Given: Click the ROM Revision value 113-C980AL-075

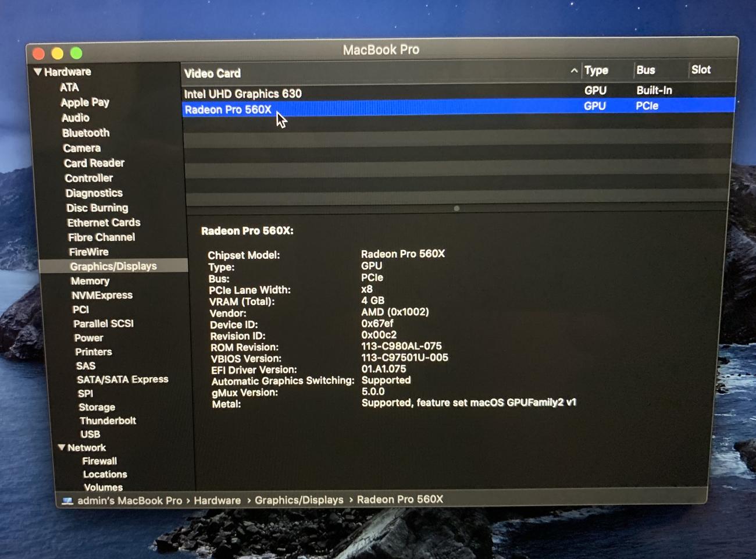Looking at the screenshot, I should pyautogui.click(x=401, y=346).
